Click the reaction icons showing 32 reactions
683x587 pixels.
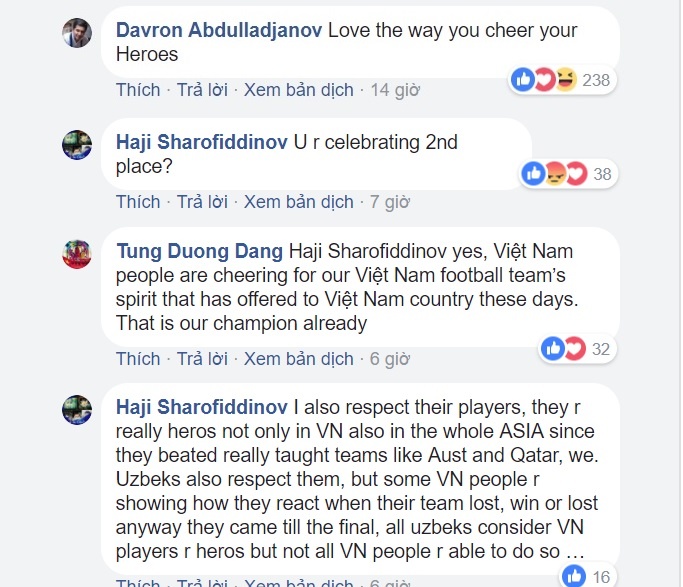point(563,348)
